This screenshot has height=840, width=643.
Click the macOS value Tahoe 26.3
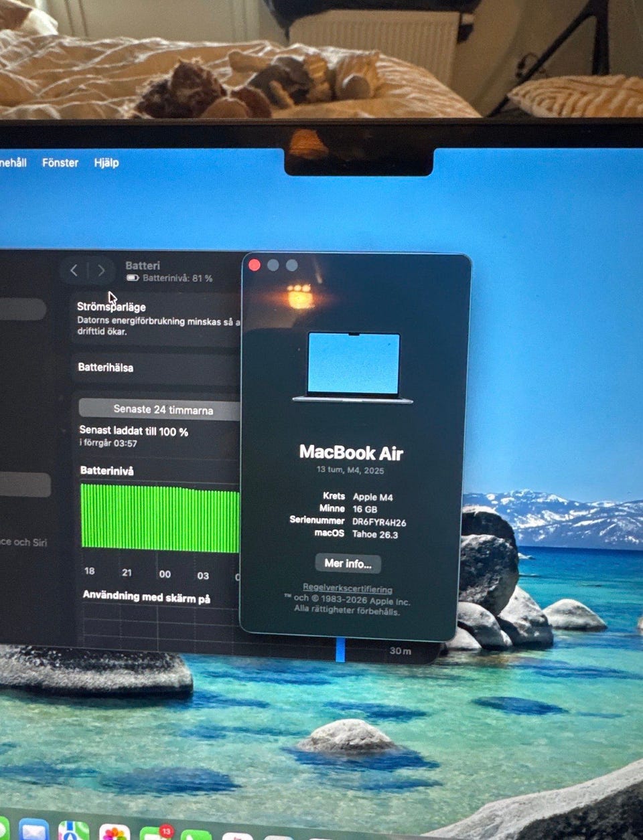pos(375,535)
